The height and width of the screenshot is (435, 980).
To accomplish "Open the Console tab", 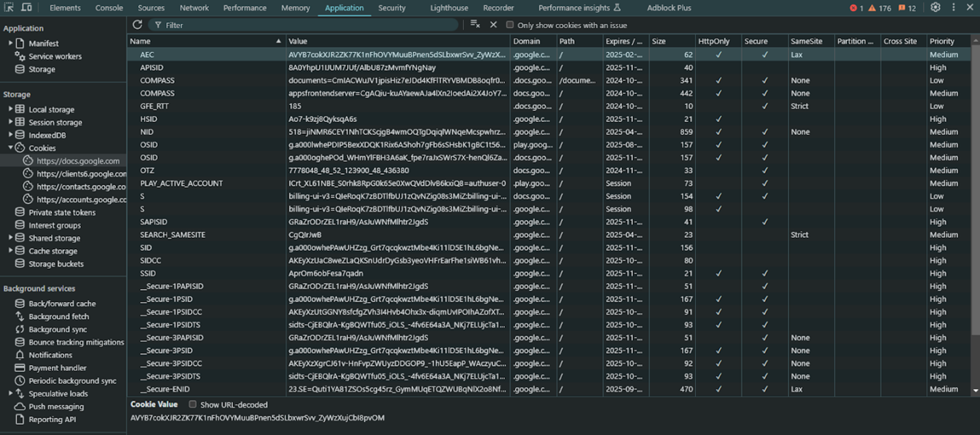I will 109,8.
